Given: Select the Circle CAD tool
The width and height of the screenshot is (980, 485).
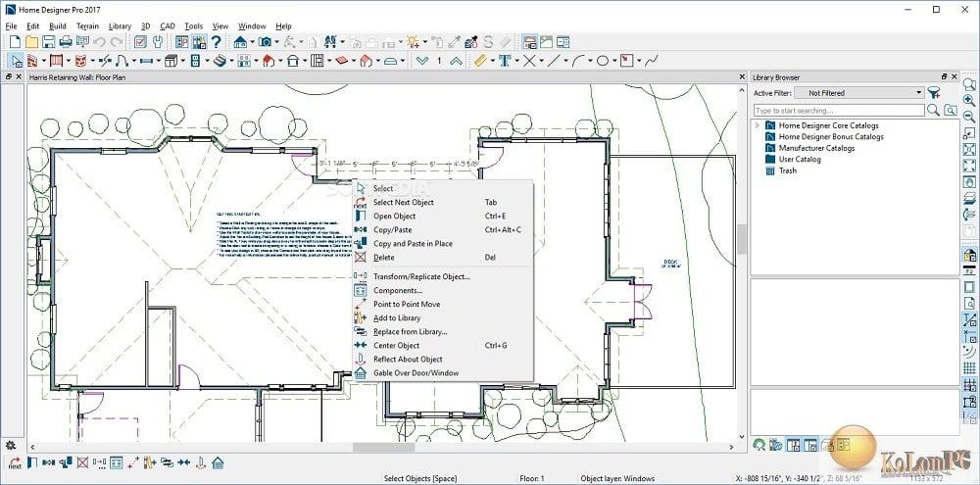Looking at the screenshot, I should 603,61.
